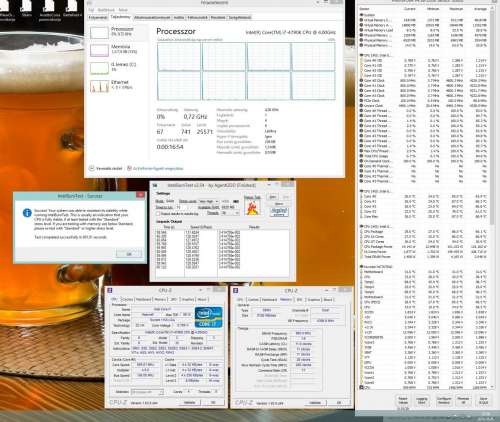Open the Stress Level dropdown in IntelBurnTest
The image size is (500, 422).
[x=209, y=201]
